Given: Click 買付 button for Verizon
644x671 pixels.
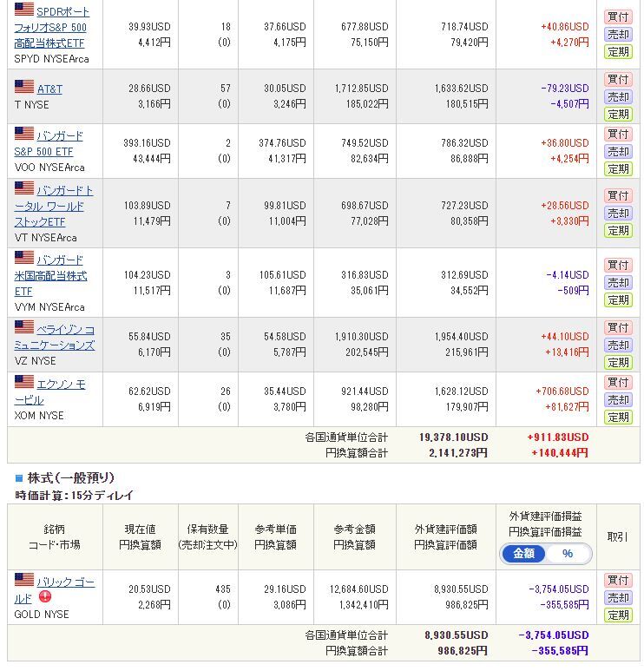Looking at the screenshot, I should point(618,327).
